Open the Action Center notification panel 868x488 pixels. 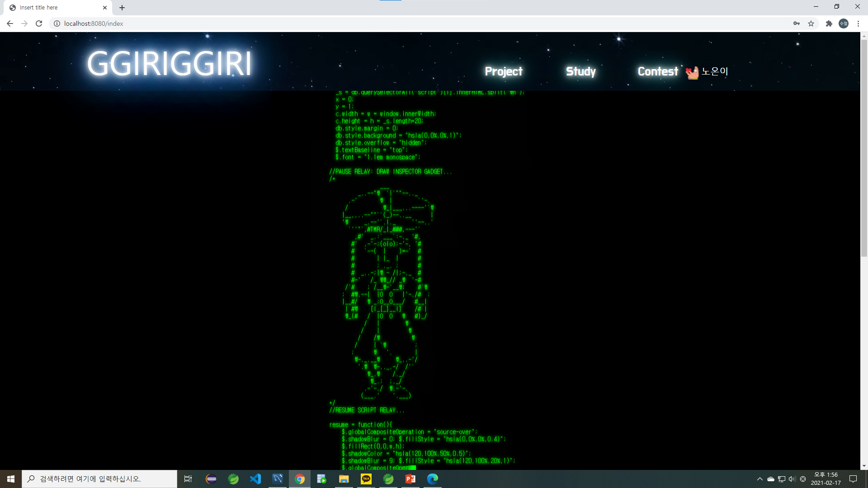pyautogui.click(x=853, y=479)
